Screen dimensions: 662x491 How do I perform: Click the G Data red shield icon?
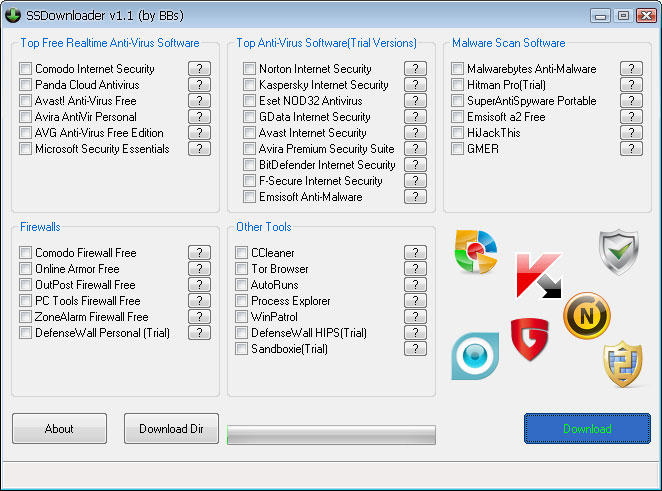529,339
